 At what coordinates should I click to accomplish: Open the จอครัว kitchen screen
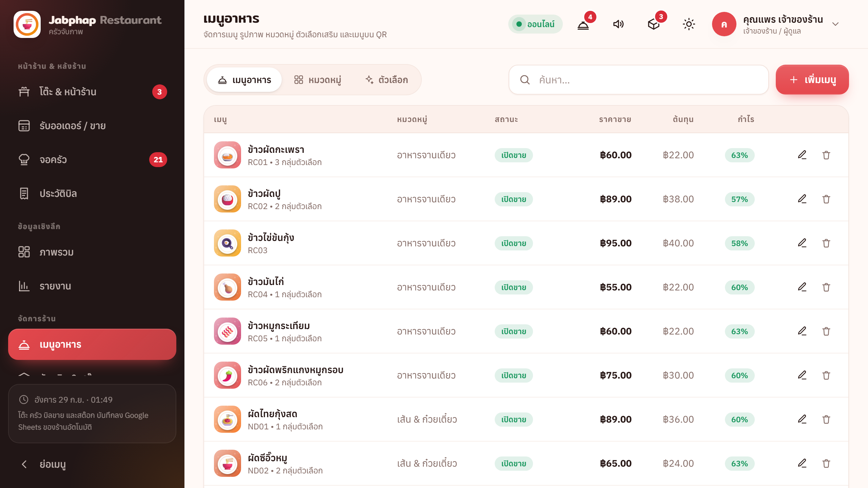click(x=92, y=160)
